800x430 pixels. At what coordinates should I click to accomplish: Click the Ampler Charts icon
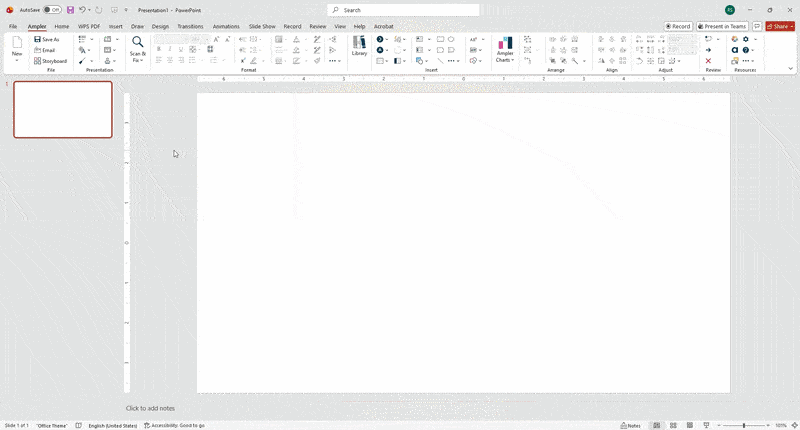click(x=505, y=43)
